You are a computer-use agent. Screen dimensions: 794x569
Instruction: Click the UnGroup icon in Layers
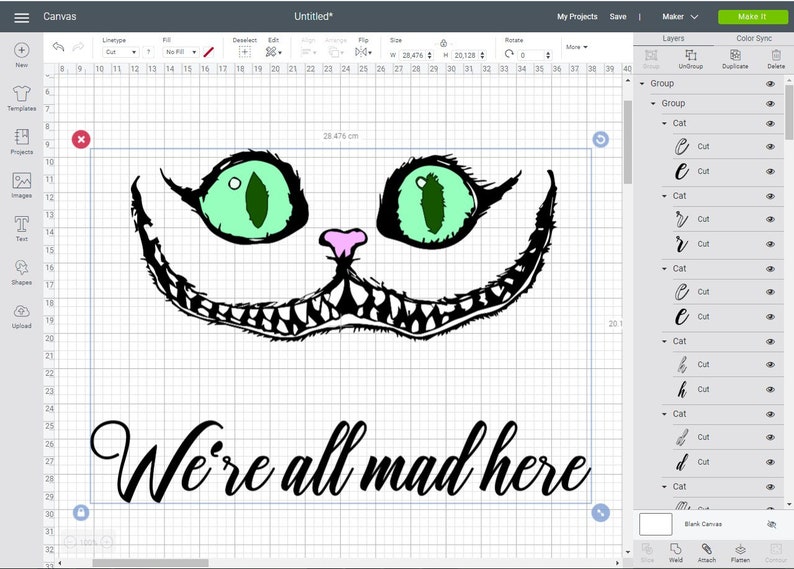pos(691,55)
